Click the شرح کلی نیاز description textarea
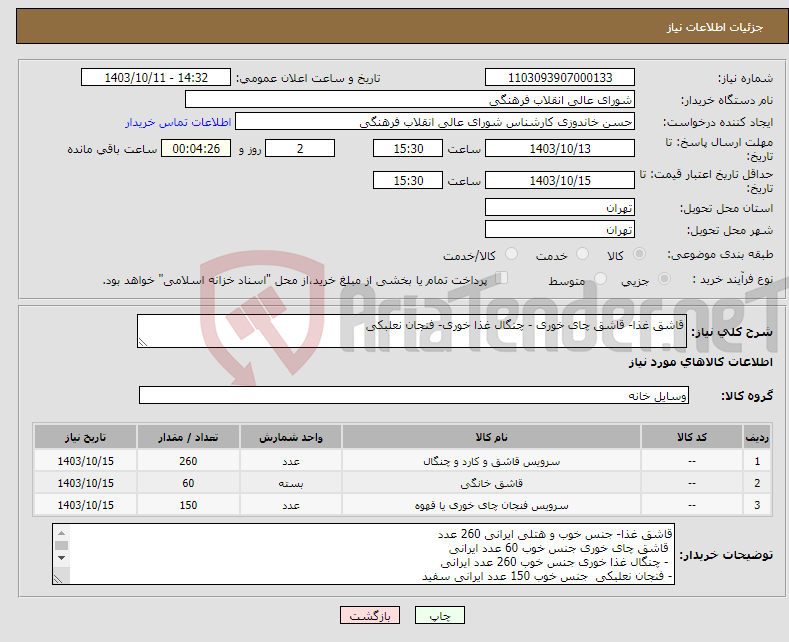 pyautogui.click(x=412, y=331)
